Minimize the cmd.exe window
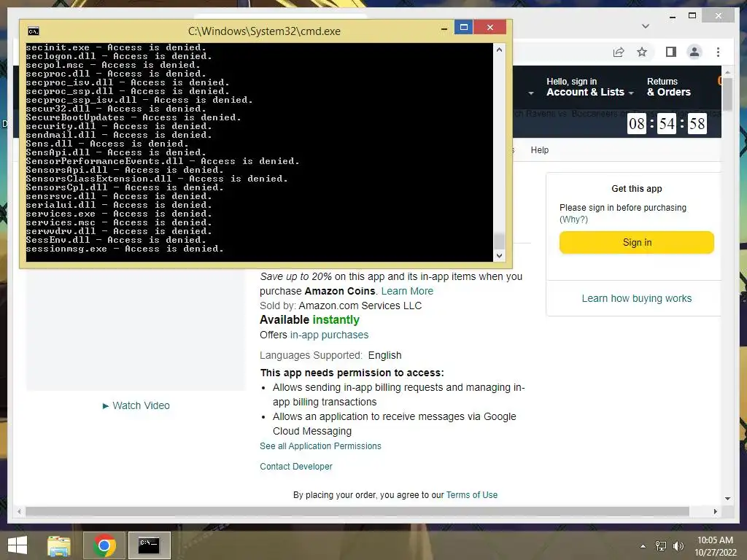The image size is (747, 560). (444, 28)
